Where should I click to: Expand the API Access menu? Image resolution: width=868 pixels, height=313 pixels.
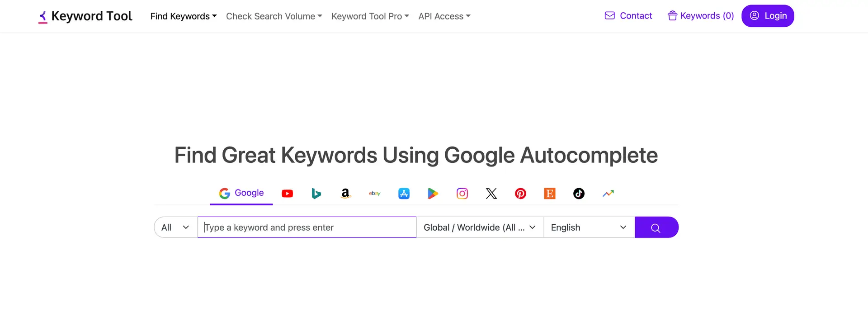coord(444,16)
